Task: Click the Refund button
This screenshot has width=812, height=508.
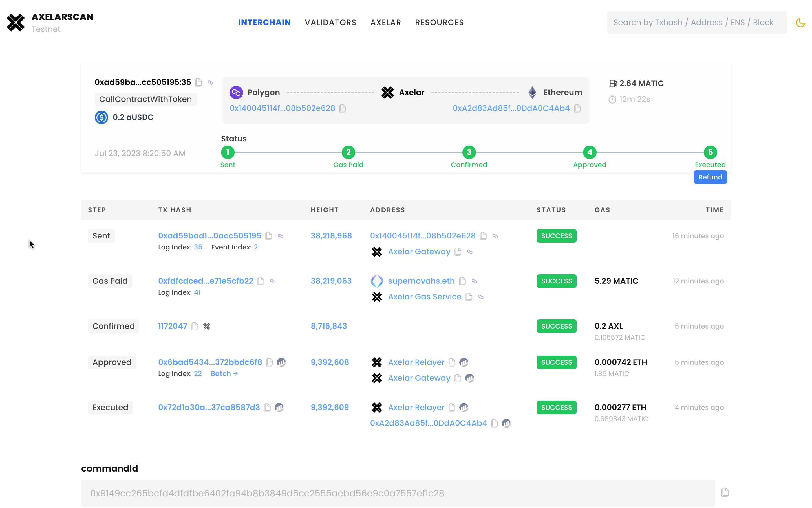Action: click(710, 177)
